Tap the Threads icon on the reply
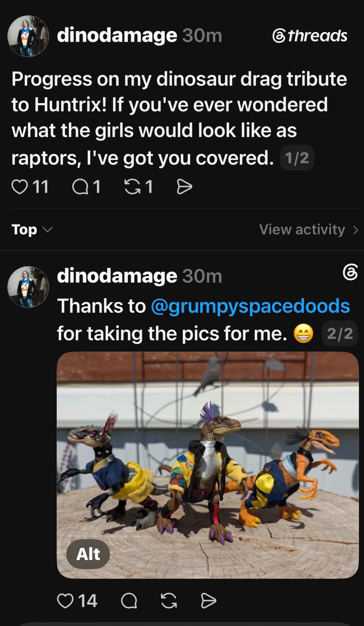364x626 pixels. point(350,272)
